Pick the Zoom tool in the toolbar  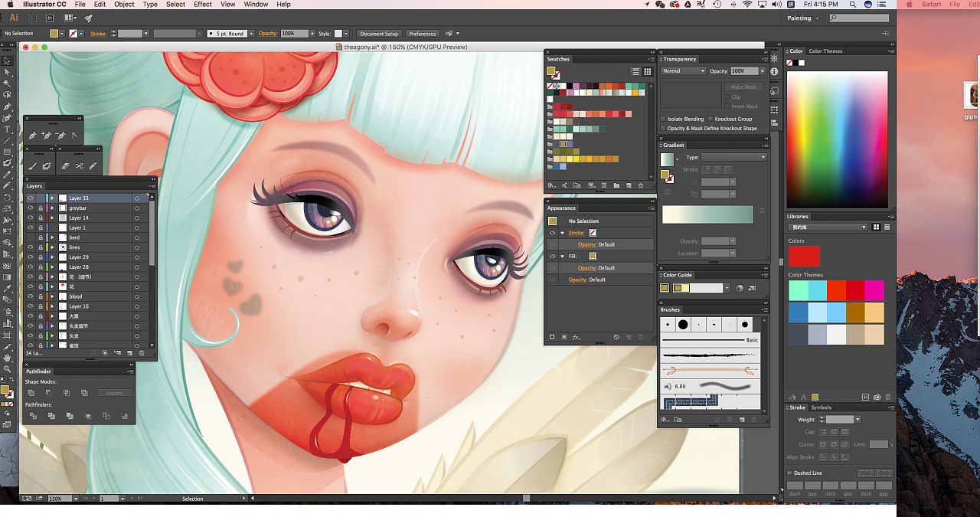pyautogui.click(x=7, y=368)
